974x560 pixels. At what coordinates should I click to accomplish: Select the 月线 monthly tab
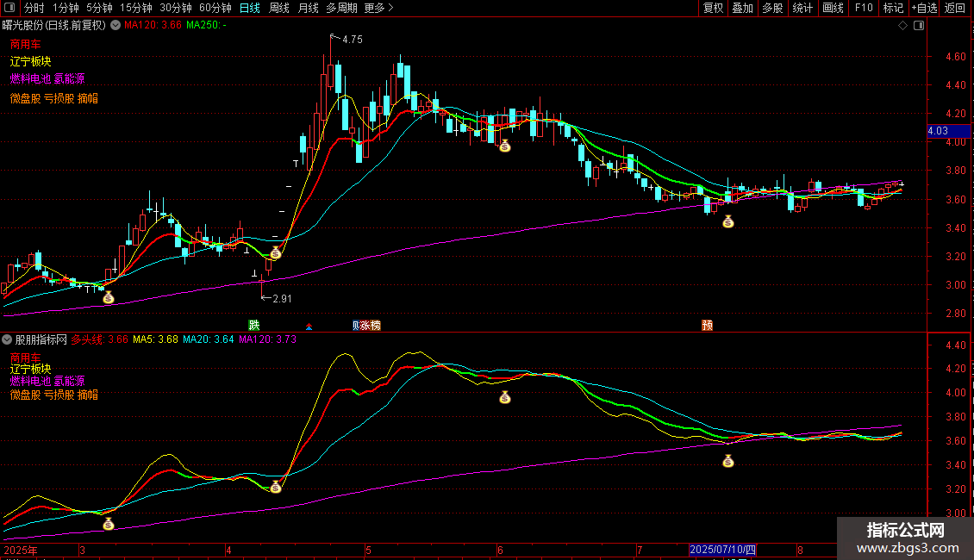pos(308,8)
